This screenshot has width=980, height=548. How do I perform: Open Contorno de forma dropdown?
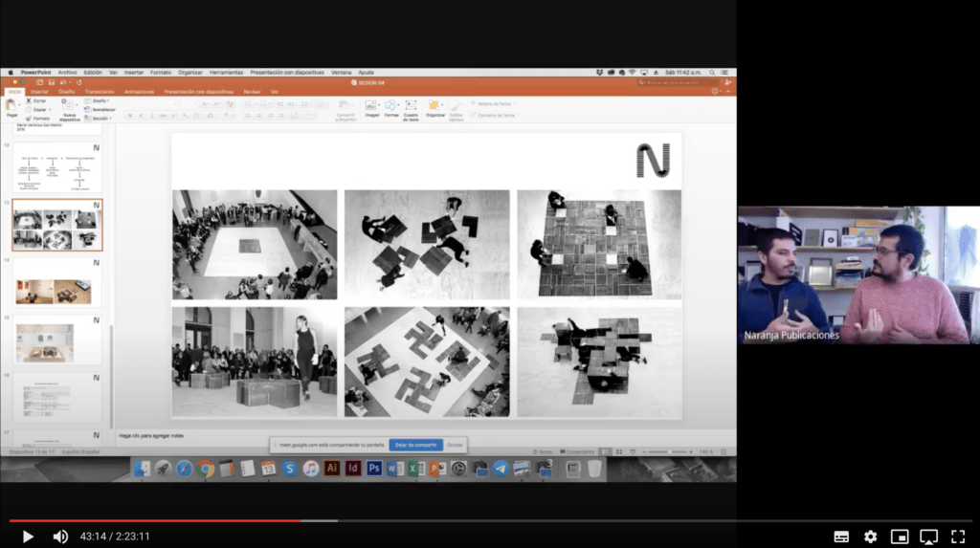(495, 115)
